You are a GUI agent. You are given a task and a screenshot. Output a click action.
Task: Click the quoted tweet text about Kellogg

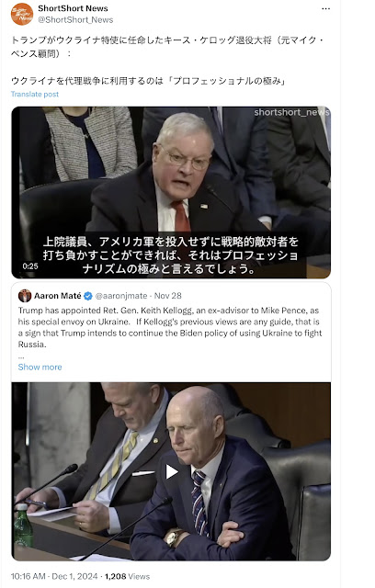pyautogui.click(x=170, y=327)
